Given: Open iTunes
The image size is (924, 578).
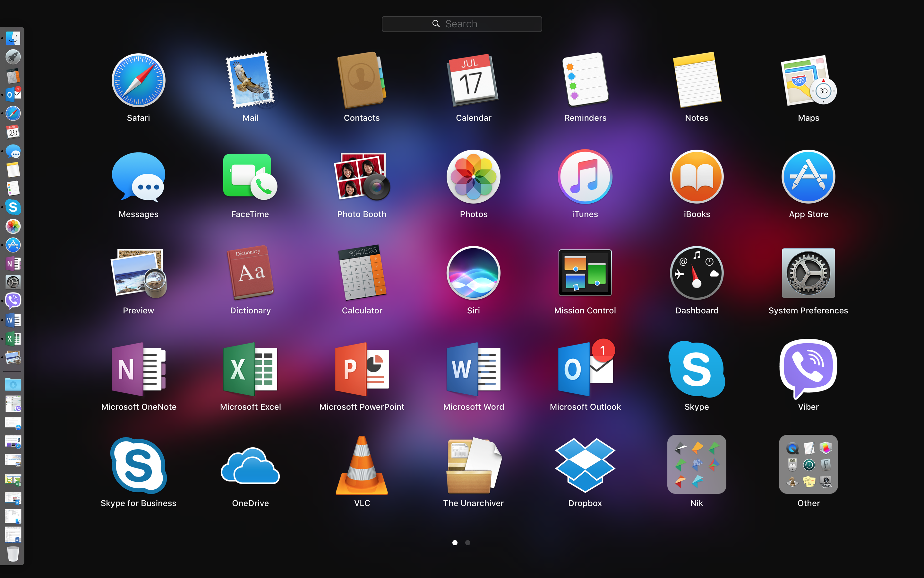Looking at the screenshot, I should pyautogui.click(x=585, y=177).
